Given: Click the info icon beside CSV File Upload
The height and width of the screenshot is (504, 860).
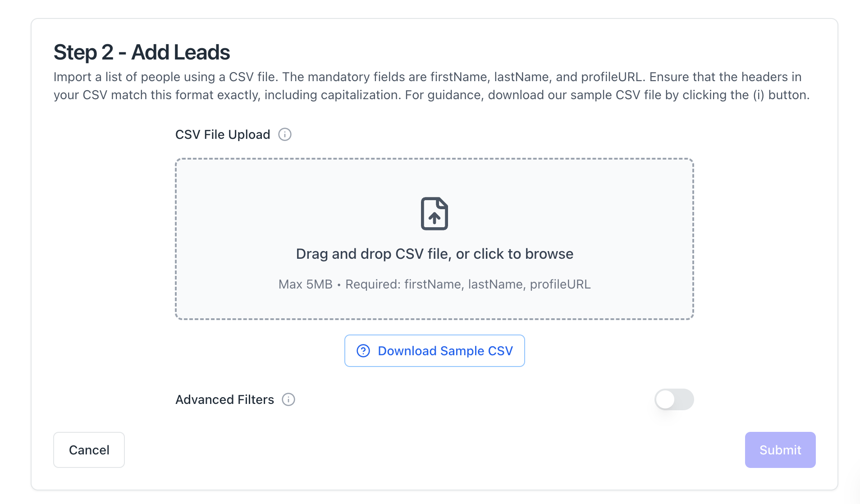Looking at the screenshot, I should pyautogui.click(x=284, y=134).
